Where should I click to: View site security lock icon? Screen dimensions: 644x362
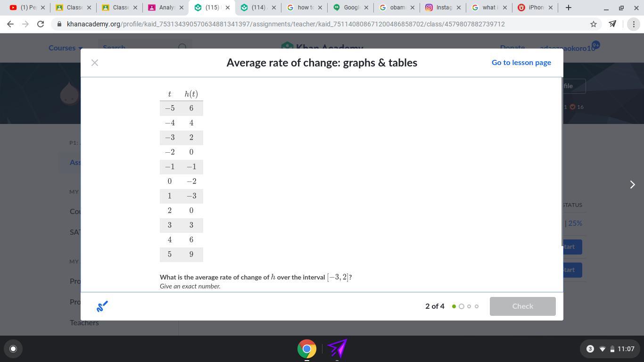(59, 24)
